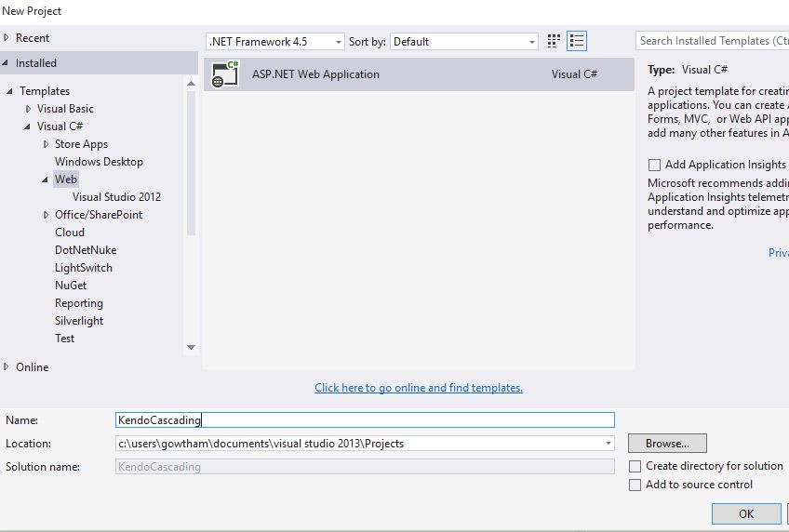Expand the Online section
The image size is (789, 532).
pos(6,367)
